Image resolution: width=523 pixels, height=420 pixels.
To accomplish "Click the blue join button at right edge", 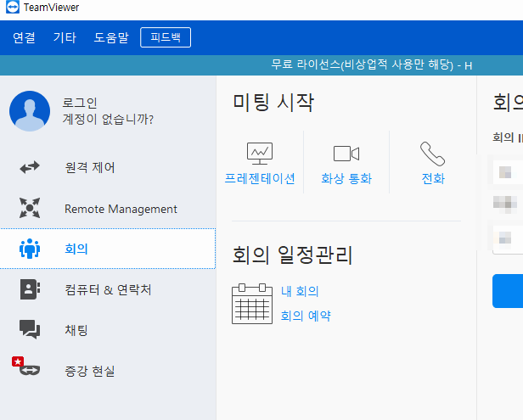I will tap(508, 291).
